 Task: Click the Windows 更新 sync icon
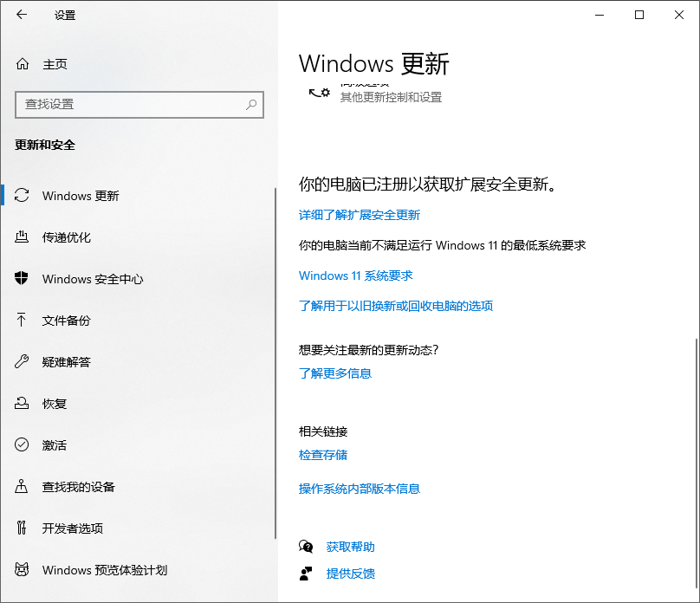pyautogui.click(x=22, y=196)
